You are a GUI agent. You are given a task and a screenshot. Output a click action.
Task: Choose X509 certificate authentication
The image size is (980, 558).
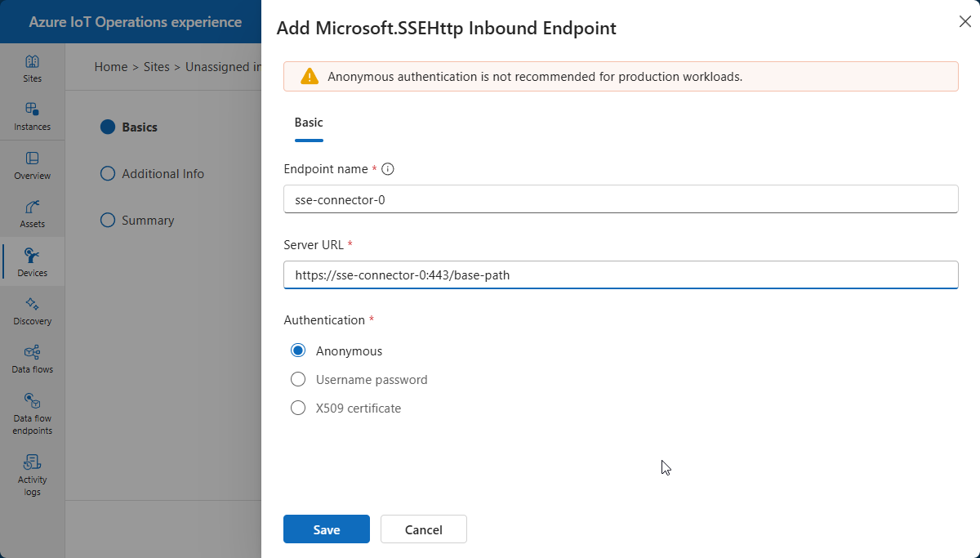pyautogui.click(x=299, y=408)
